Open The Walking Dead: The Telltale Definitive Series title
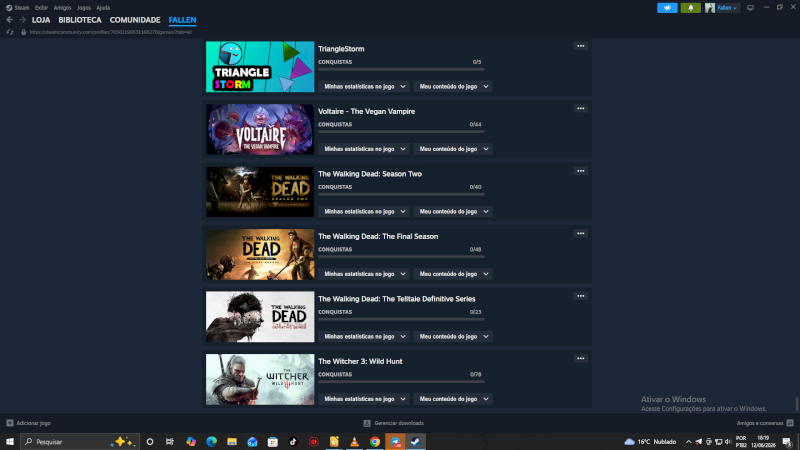This screenshot has height=450, width=800. pyautogui.click(x=396, y=299)
